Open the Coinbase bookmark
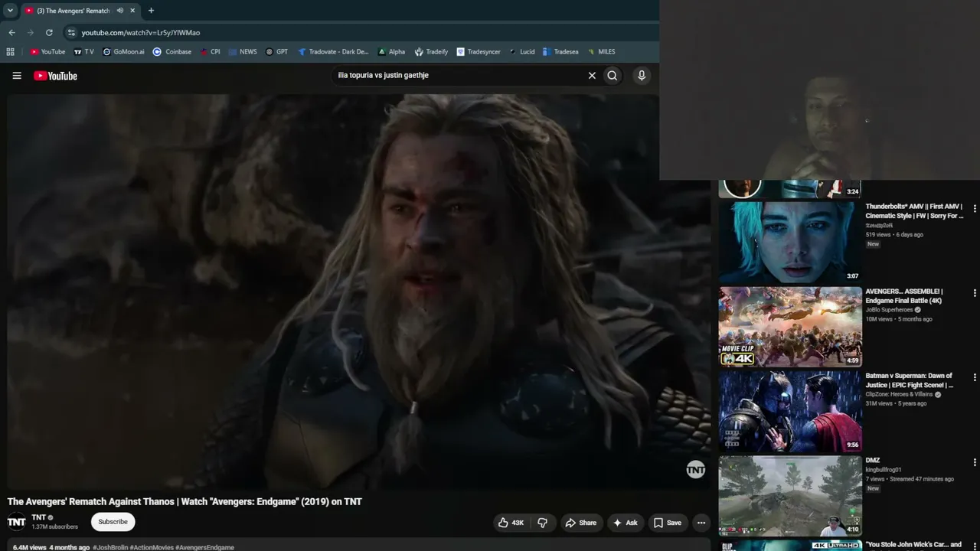 [171, 52]
